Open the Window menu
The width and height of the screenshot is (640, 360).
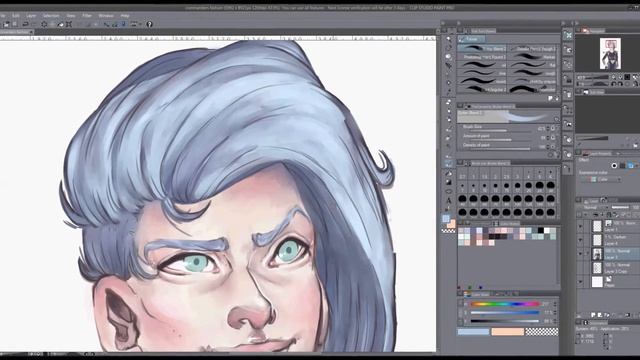(106, 16)
